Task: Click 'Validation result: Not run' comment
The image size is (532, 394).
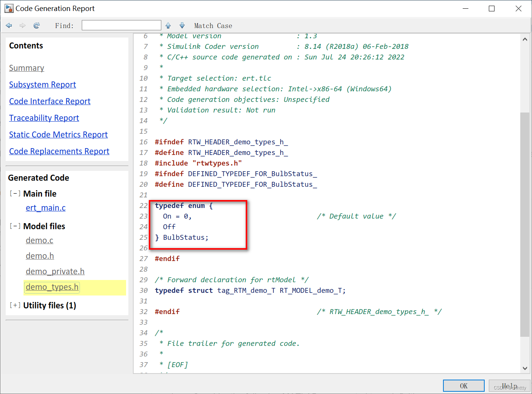Action: click(217, 110)
